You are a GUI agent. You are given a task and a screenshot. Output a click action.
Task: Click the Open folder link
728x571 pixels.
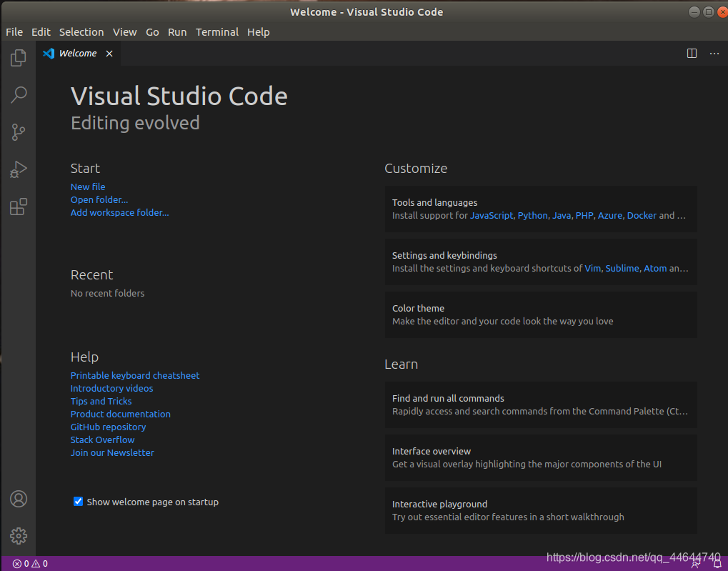[99, 199]
